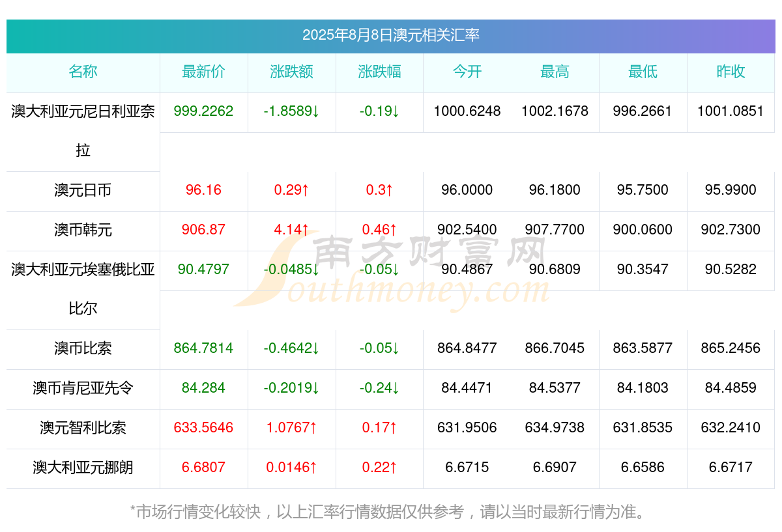
Task: Click change percent 0.46↑
Action: 380,230
